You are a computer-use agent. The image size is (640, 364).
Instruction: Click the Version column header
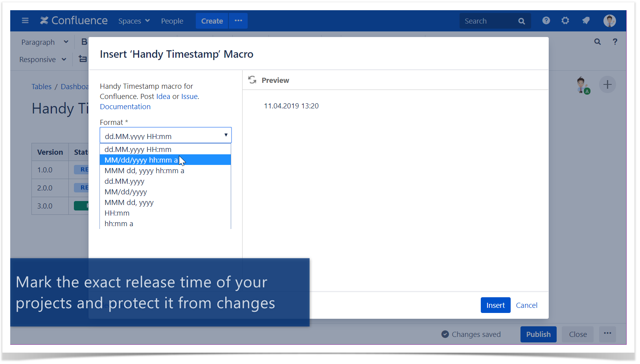tap(50, 152)
